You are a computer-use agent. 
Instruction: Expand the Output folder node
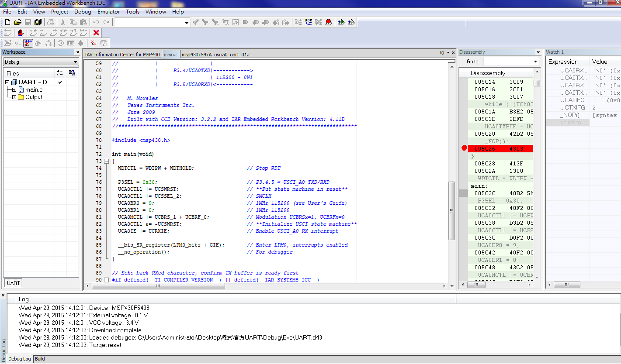(14, 97)
